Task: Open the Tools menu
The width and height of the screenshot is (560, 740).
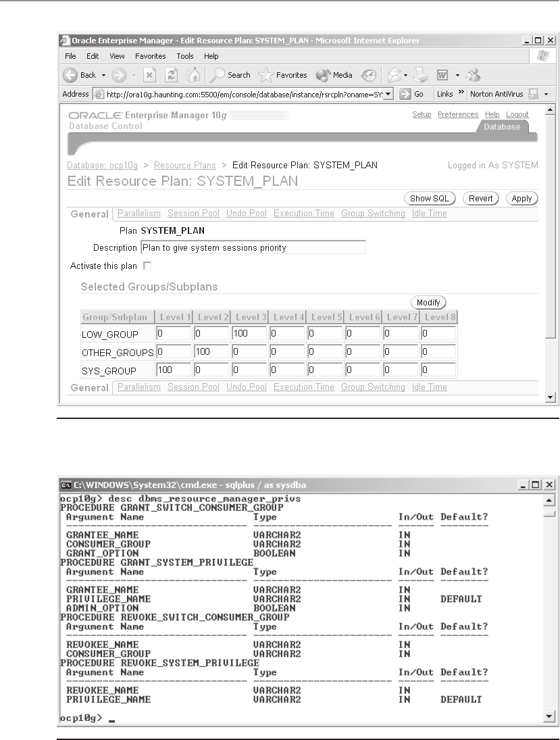Action: point(185,56)
